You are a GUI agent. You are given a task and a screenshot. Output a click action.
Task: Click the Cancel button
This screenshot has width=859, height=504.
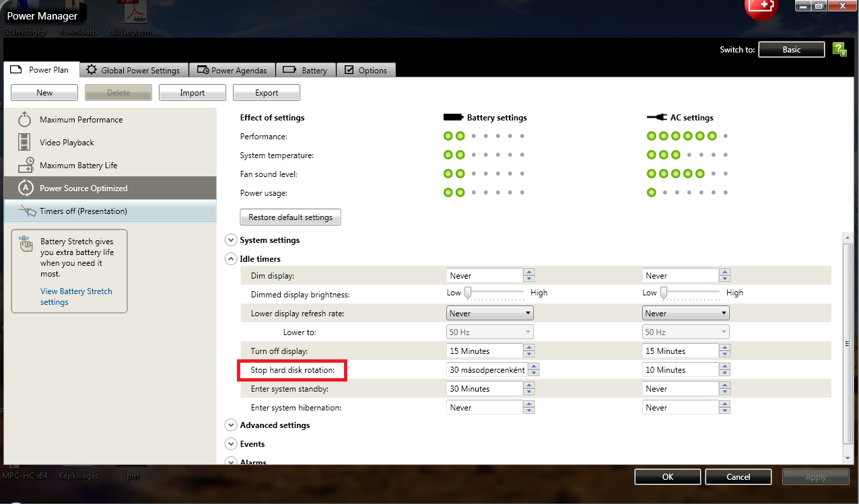[x=738, y=476]
